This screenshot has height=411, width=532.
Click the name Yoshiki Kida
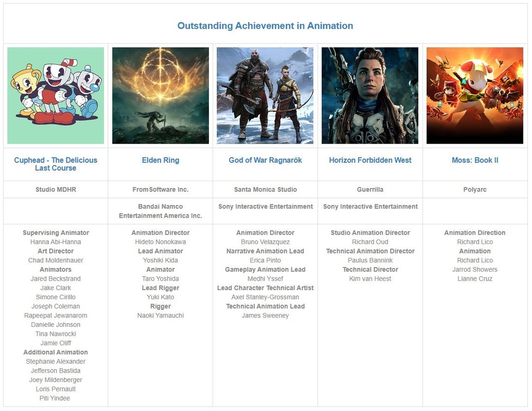pyautogui.click(x=161, y=260)
